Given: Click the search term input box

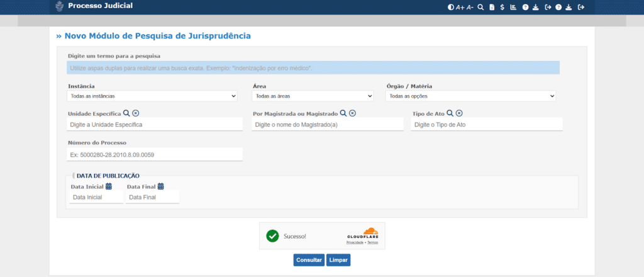Looking at the screenshot, I should coord(313,68).
